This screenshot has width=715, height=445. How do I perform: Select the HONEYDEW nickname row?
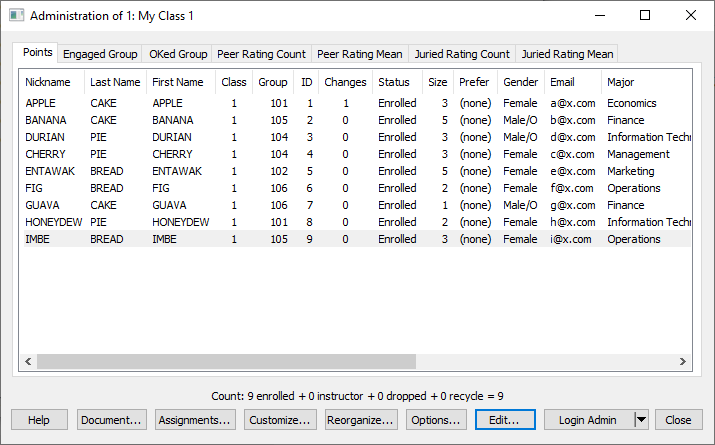(x=54, y=222)
